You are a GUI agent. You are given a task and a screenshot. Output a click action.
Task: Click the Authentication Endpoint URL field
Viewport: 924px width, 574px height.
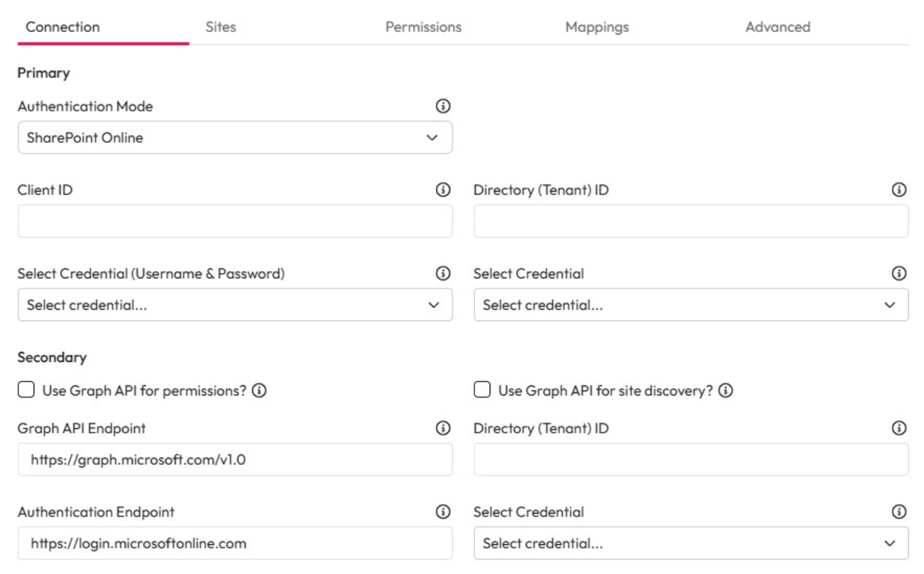235,543
